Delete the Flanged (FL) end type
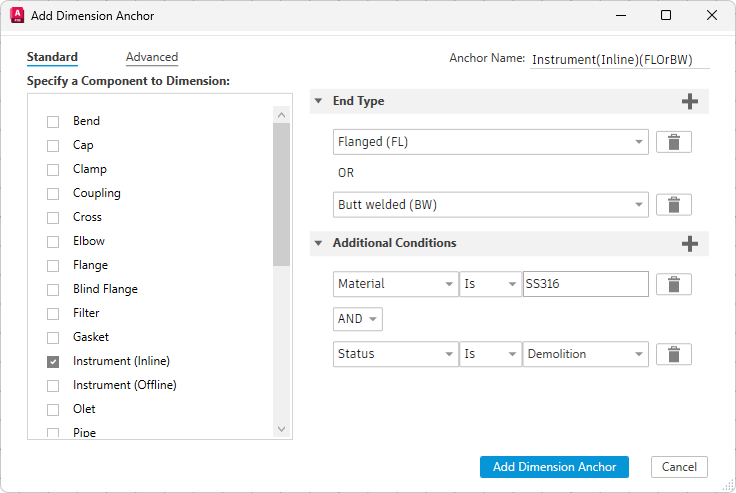 pos(673,142)
